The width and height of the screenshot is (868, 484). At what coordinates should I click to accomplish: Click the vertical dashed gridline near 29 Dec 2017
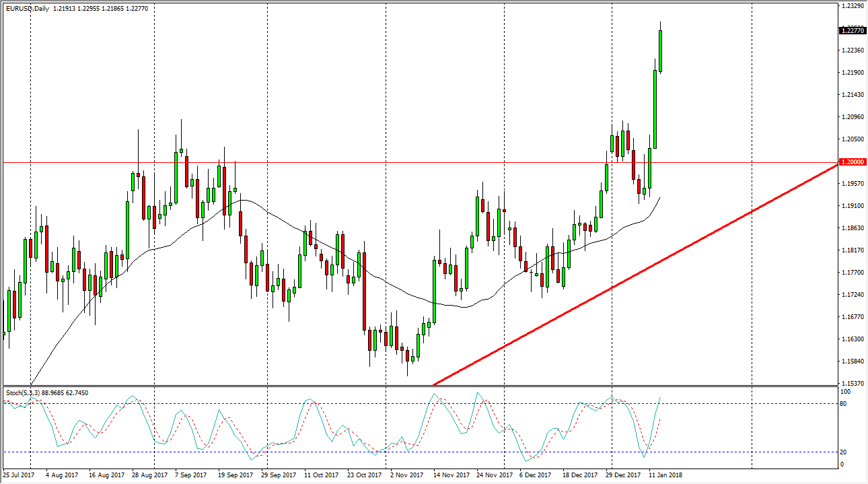pyautogui.click(x=613, y=269)
